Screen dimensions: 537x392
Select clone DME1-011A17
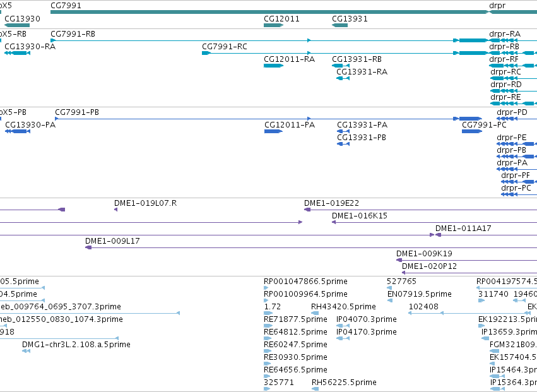486,235
